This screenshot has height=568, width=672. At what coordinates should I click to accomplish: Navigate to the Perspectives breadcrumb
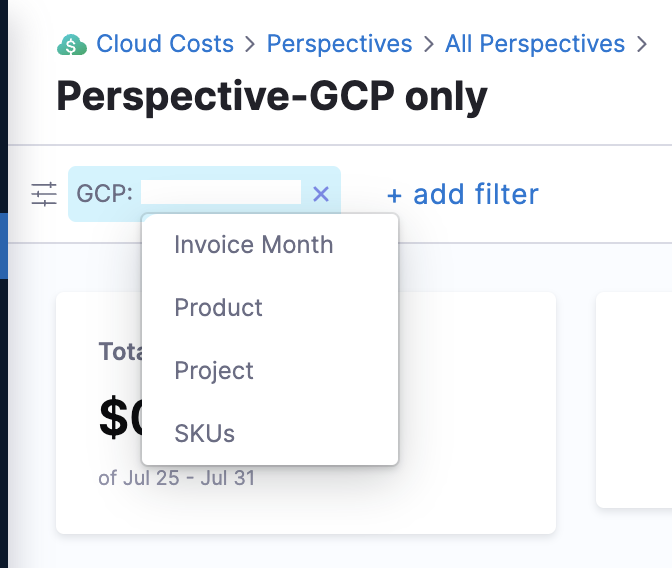pyautogui.click(x=339, y=44)
